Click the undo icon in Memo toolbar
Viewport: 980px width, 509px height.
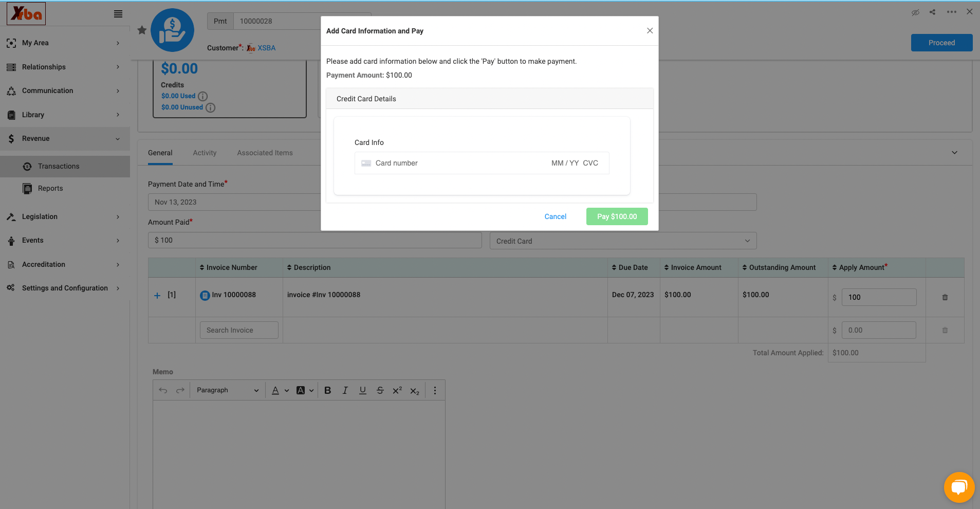[x=163, y=390]
